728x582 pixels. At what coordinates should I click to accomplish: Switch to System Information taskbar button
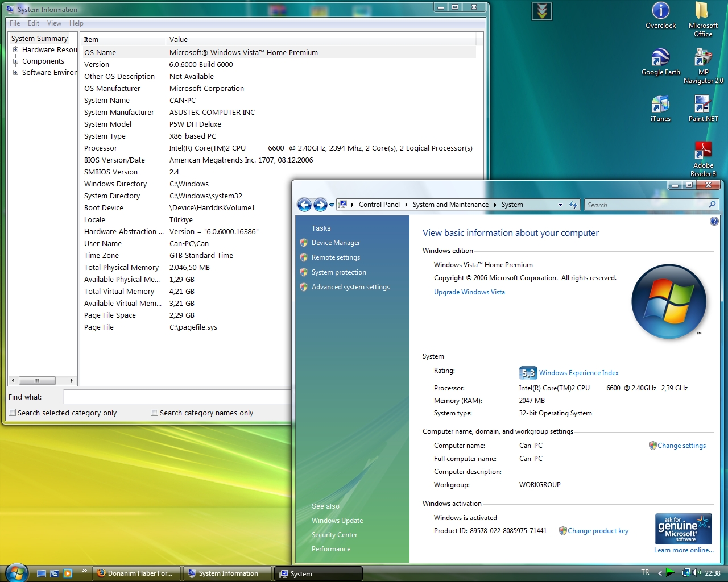(x=227, y=573)
